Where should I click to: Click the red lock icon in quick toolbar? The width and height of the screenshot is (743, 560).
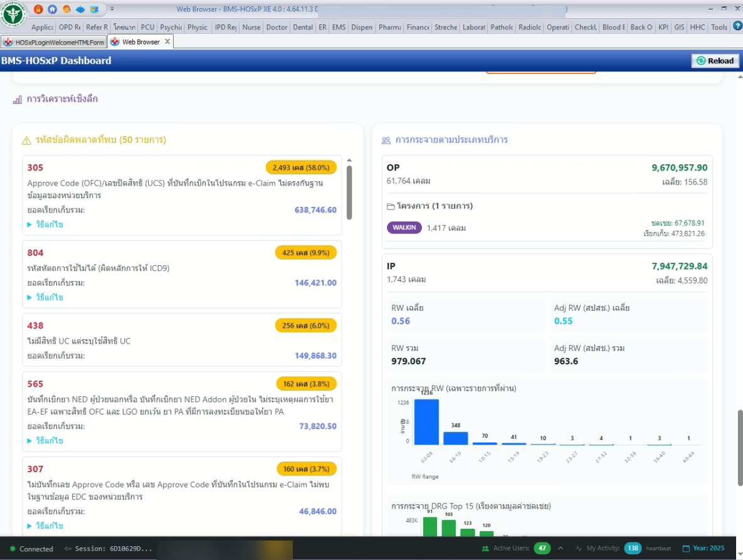point(39,9)
